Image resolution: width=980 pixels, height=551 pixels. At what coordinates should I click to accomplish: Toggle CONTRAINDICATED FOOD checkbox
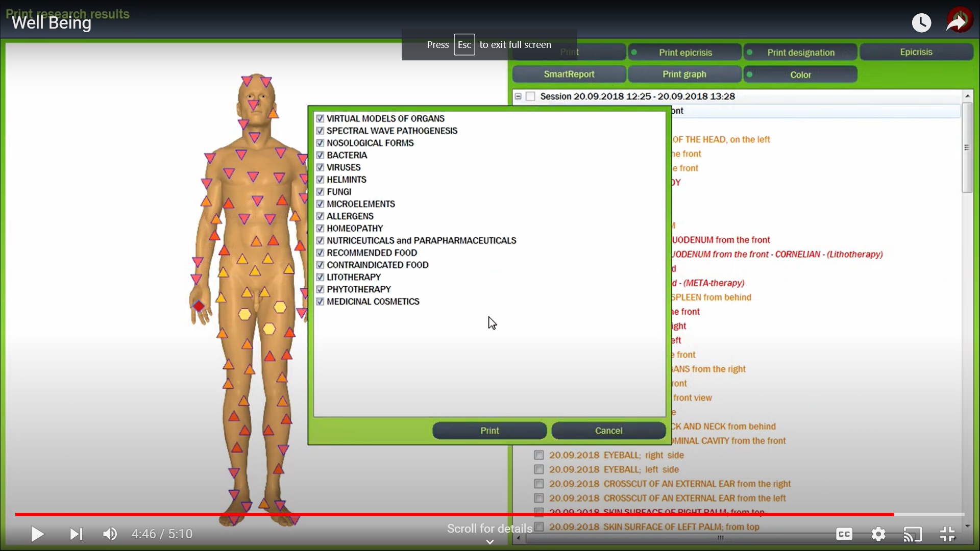pos(320,265)
